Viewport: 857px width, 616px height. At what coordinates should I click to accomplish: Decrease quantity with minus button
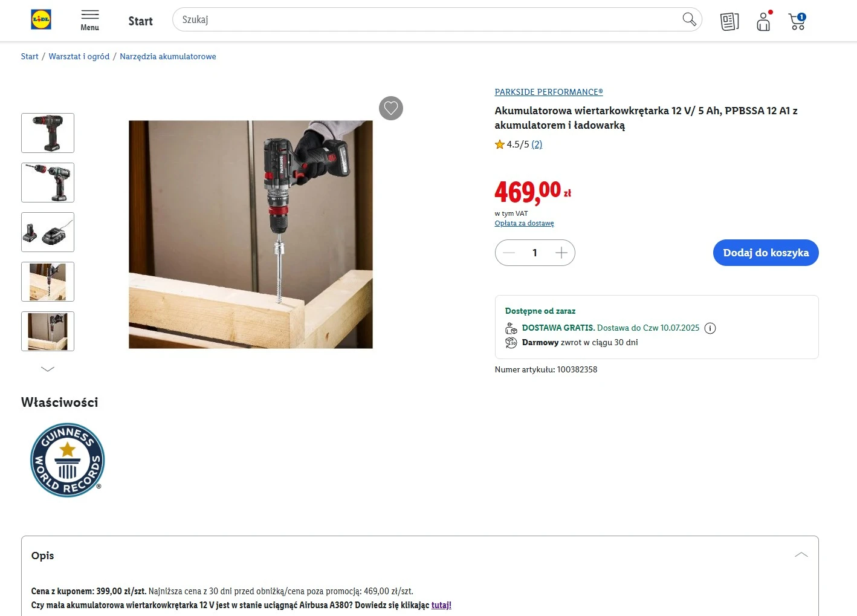[509, 253]
